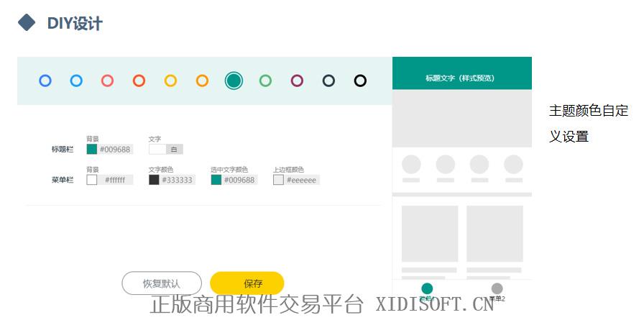
Task: Select the 菜单2 tab in preview
Action: tap(497, 291)
